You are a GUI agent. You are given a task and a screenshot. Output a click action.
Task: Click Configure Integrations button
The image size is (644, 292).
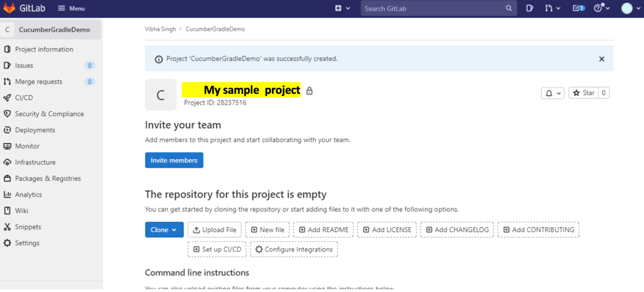[x=294, y=249]
